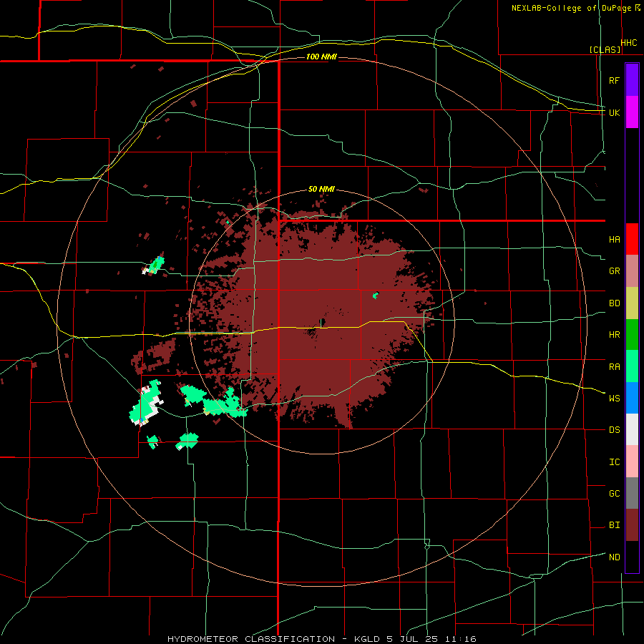
Task: Click the ND legend label
Action: pyautogui.click(x=615, y=557)
